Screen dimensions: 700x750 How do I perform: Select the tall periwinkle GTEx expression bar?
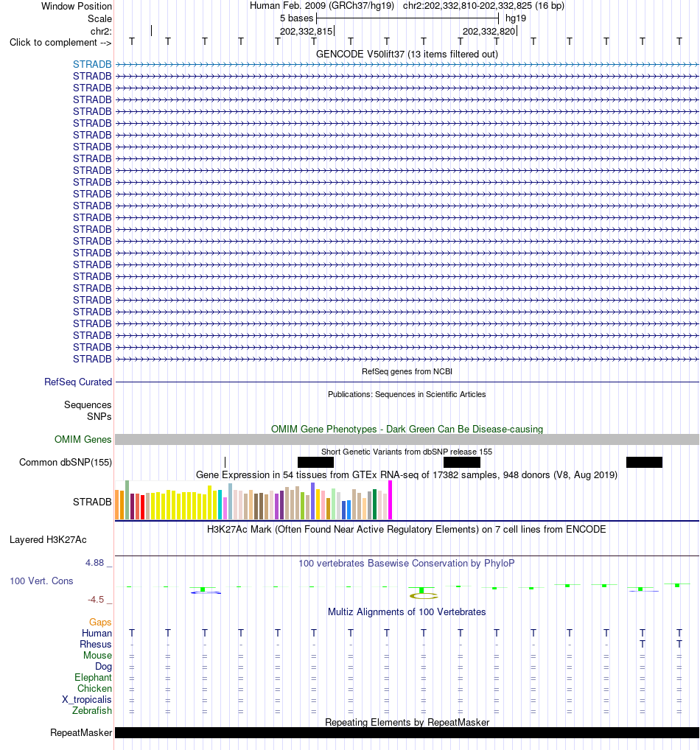tap(313, 501)
